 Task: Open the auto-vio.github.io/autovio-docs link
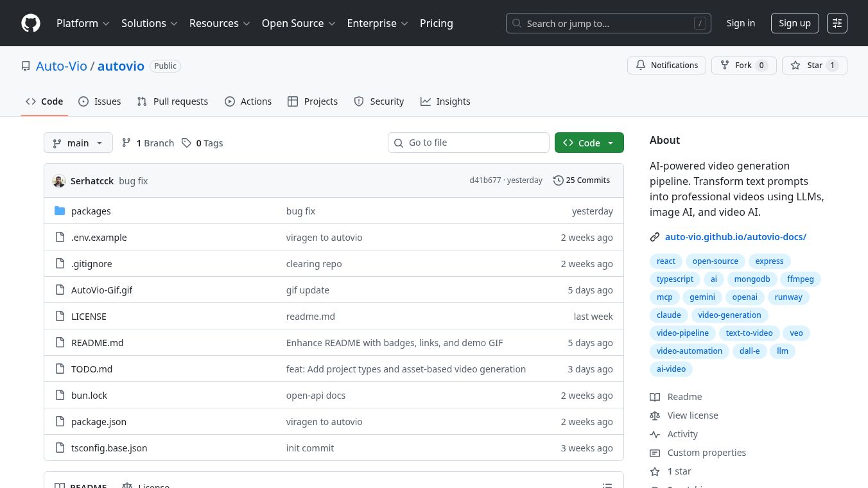pos(735,237)
